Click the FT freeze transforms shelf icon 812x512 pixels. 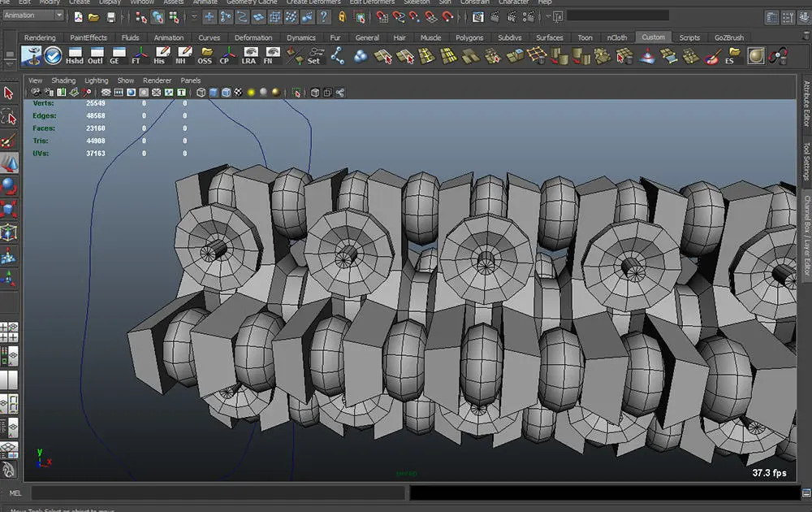(x=140, y=55)
